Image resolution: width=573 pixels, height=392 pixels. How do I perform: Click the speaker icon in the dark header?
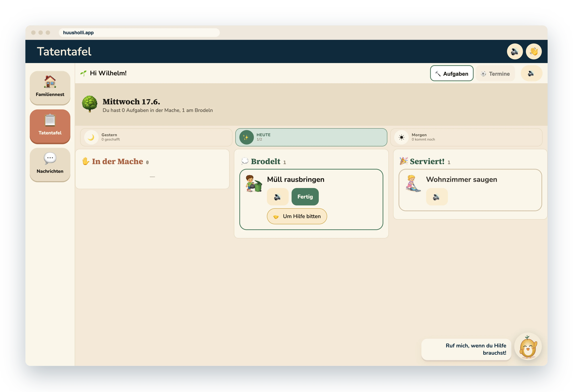coord(515,51)
